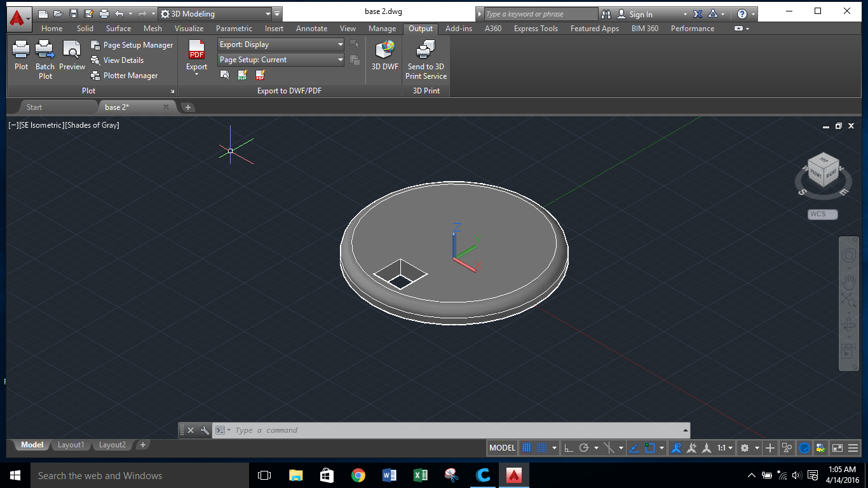Expand the Plot panel dialog launcher arrow
868x488 pixels.
pyautogui.click(x=172, y=91)
